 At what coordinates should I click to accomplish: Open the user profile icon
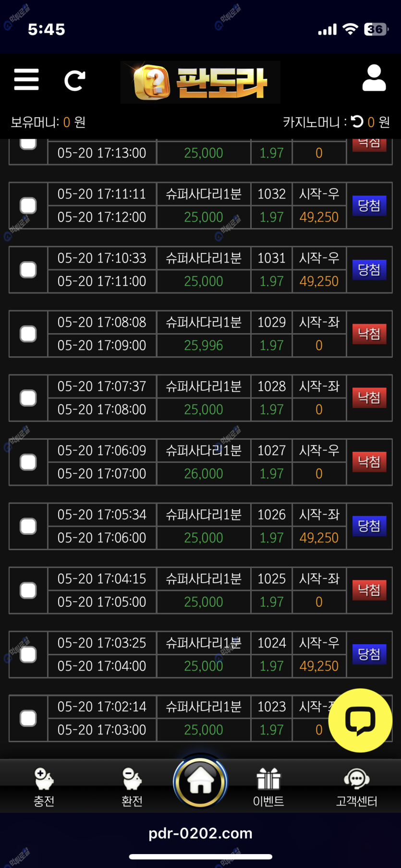tap(374, 78)
